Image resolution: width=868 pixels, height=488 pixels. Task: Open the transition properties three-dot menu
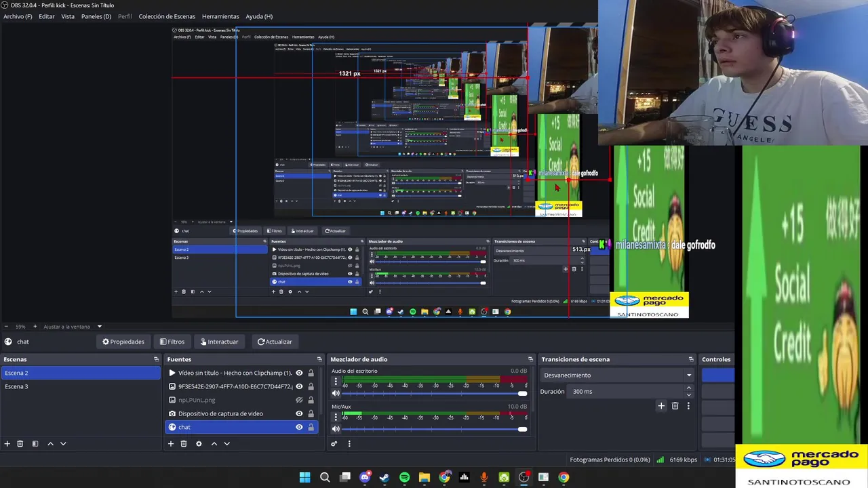point(688,406)
